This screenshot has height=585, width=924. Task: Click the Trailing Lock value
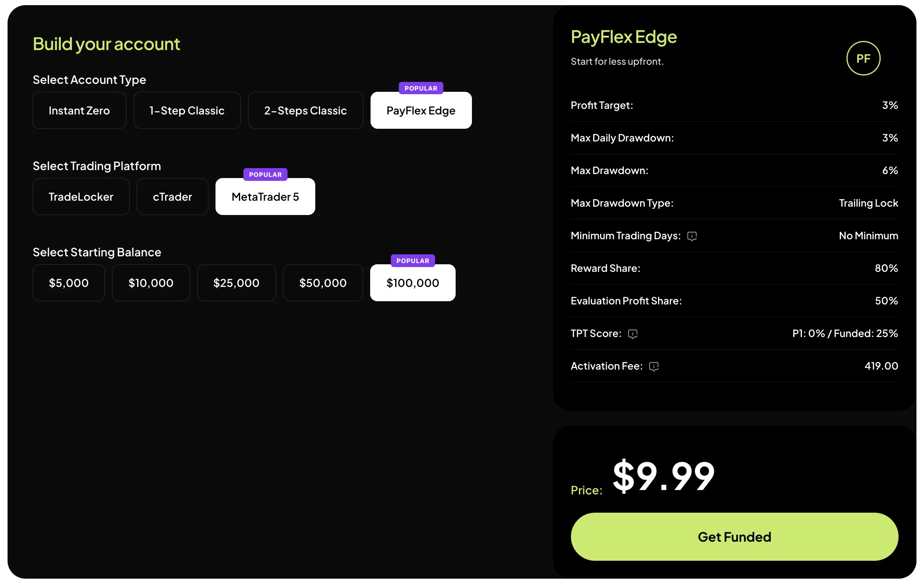(x=868, y=203)
